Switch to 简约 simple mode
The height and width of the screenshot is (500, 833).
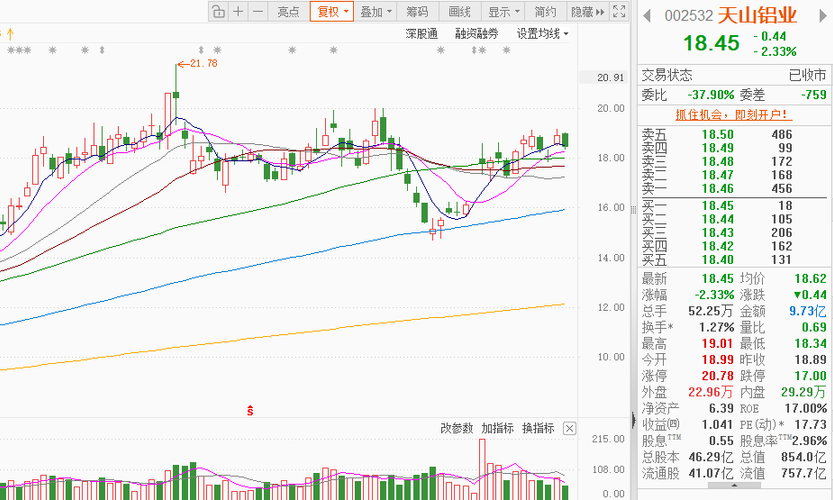click(545, 11)
